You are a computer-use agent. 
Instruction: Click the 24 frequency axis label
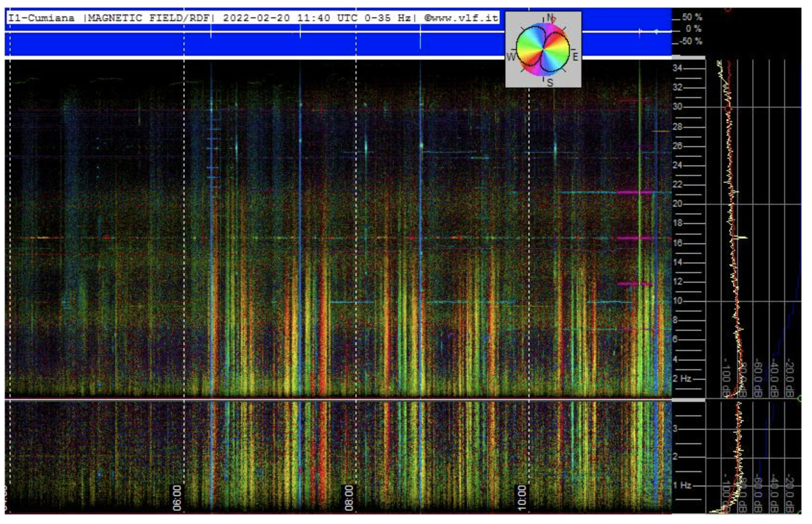pyautogui.click(x=677, y=165)
